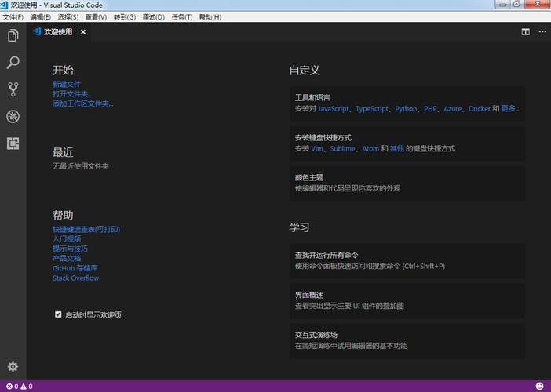Click the feedback smiley icon in status bar
The image size is (551, 392).
pos(540,386)
